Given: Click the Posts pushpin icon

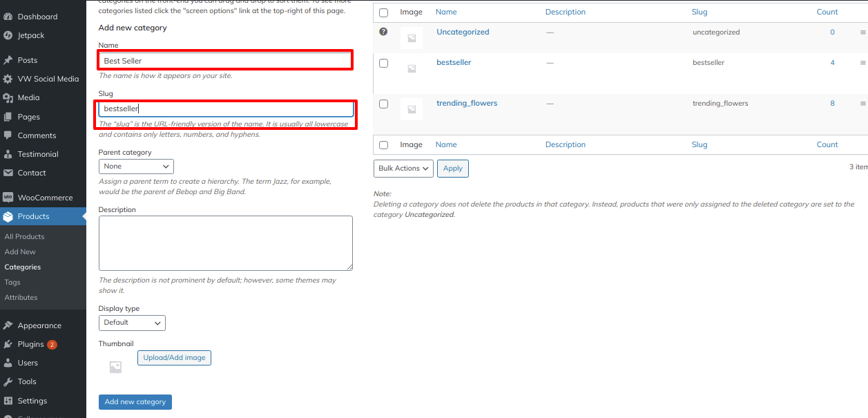Looking at the screenshot, I should 8,60.
